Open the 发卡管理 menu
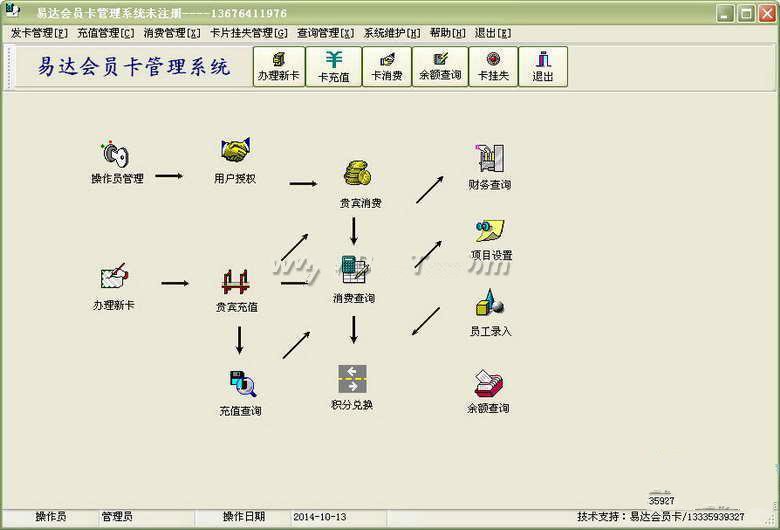 pyautogui.click(x=39, y=33)
